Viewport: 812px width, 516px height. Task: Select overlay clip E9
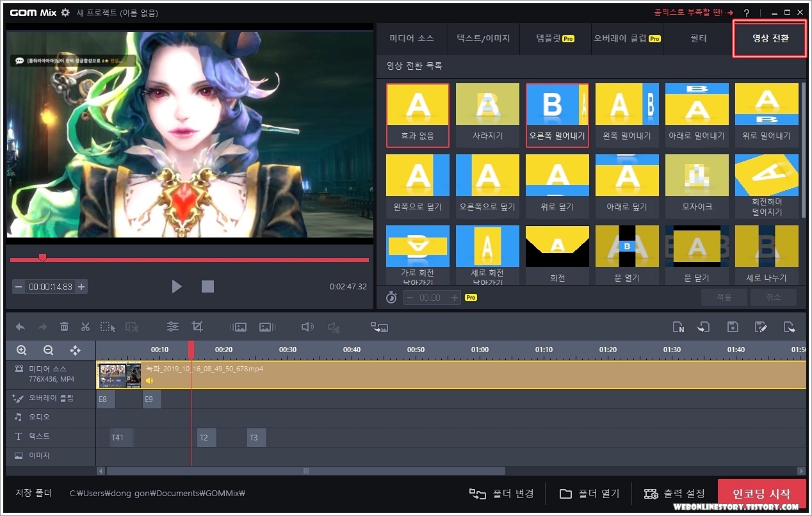click(152, 399)
